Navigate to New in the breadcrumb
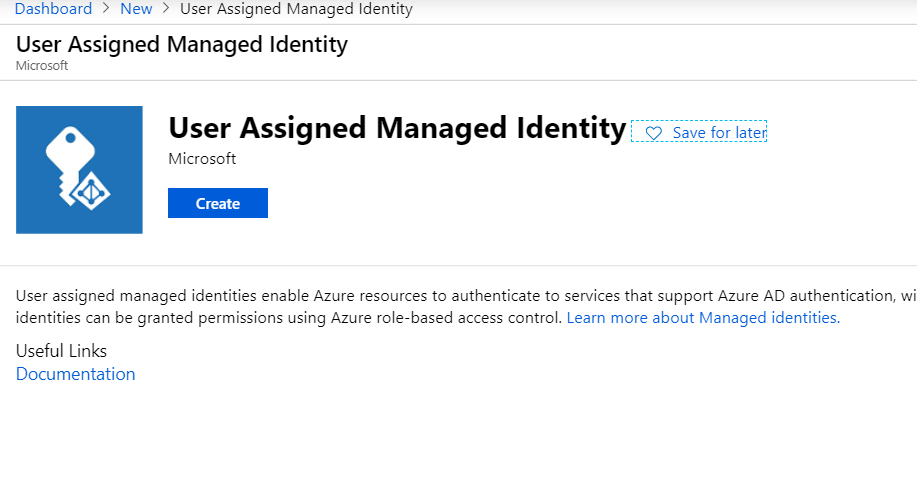 (136, 9)
